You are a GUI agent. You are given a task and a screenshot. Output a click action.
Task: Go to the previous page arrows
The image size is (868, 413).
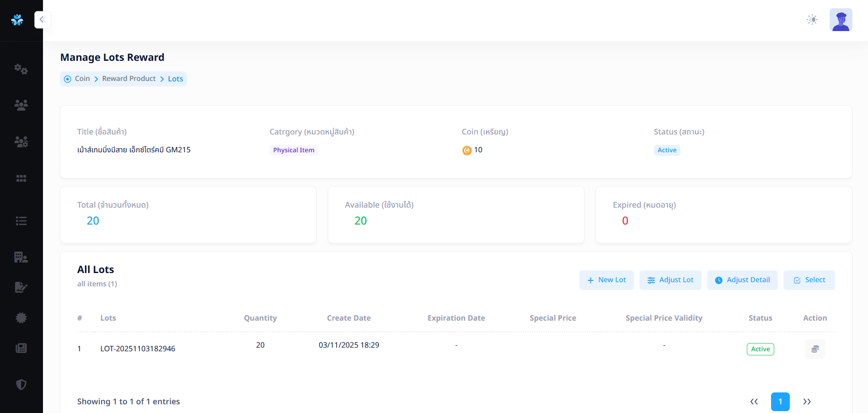[754, 402]
